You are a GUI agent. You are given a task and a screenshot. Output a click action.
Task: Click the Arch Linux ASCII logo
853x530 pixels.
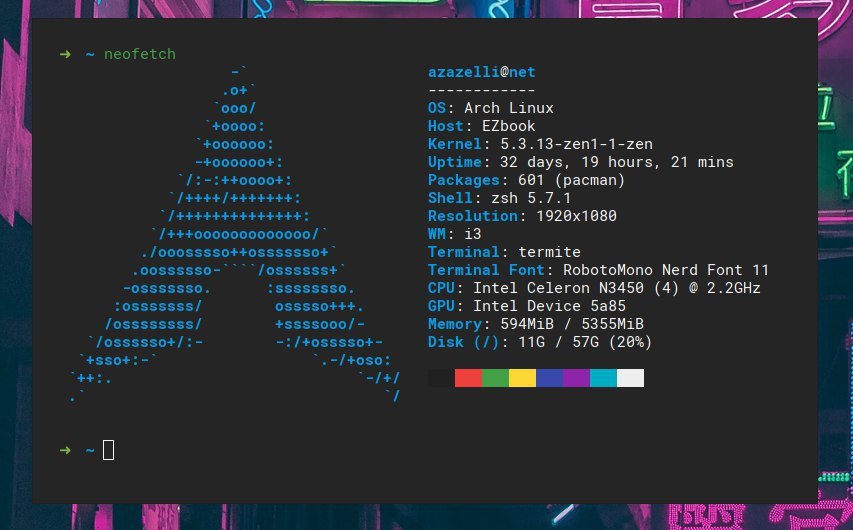click(235, 233)
